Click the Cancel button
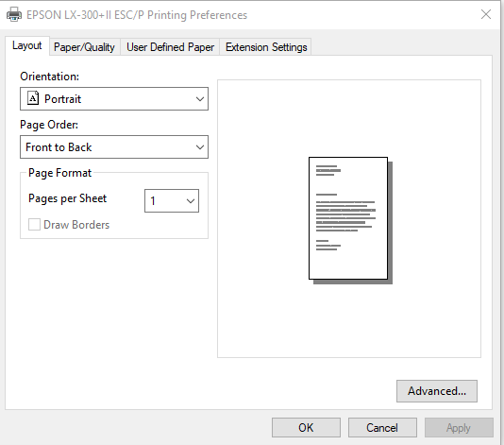The width and height of the screenshot is (504, 445). pyautogui.click(x=382, y=428)
